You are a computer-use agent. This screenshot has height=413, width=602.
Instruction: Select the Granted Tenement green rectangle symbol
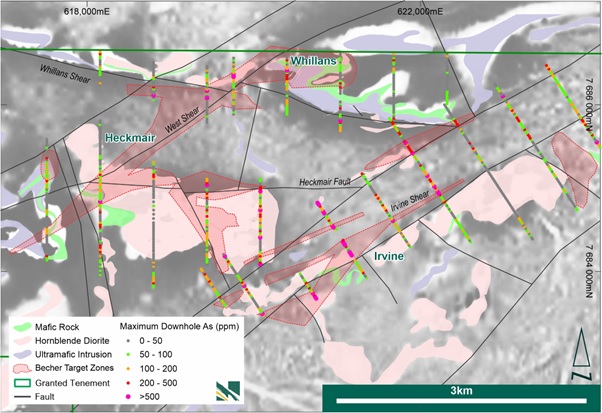(x=22, y=382)
